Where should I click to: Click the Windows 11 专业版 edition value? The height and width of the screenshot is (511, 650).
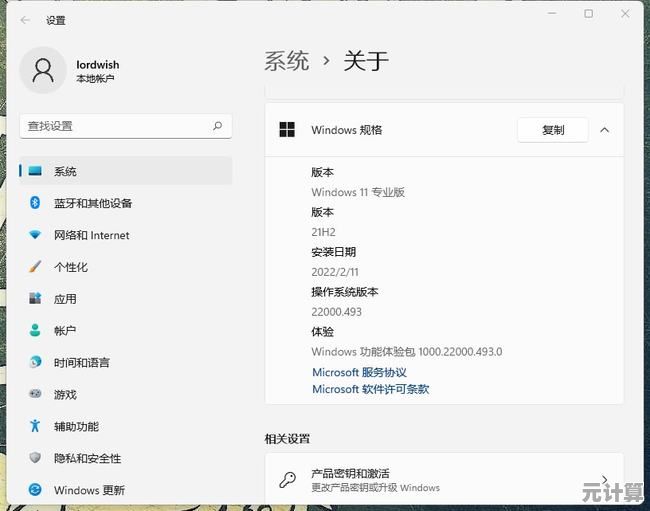[x=358, y=192]
